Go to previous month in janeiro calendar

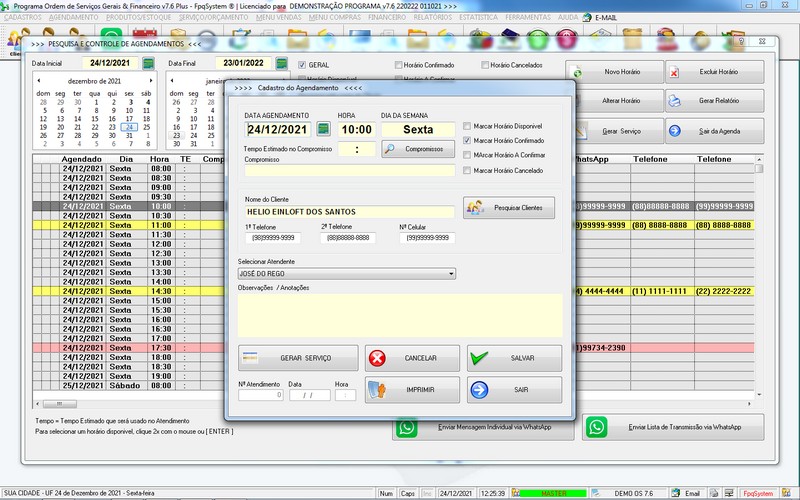(172, 81)
